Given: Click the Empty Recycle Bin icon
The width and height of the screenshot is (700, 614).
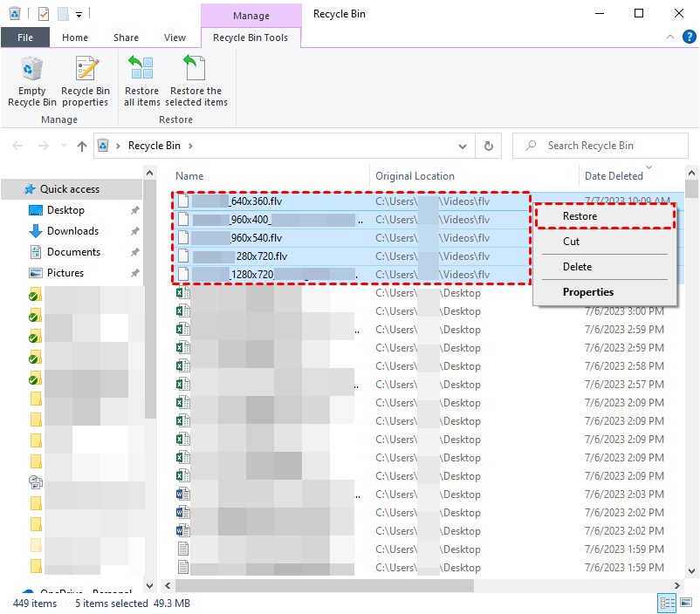Looking at the screenshot, I should point(31,81).
